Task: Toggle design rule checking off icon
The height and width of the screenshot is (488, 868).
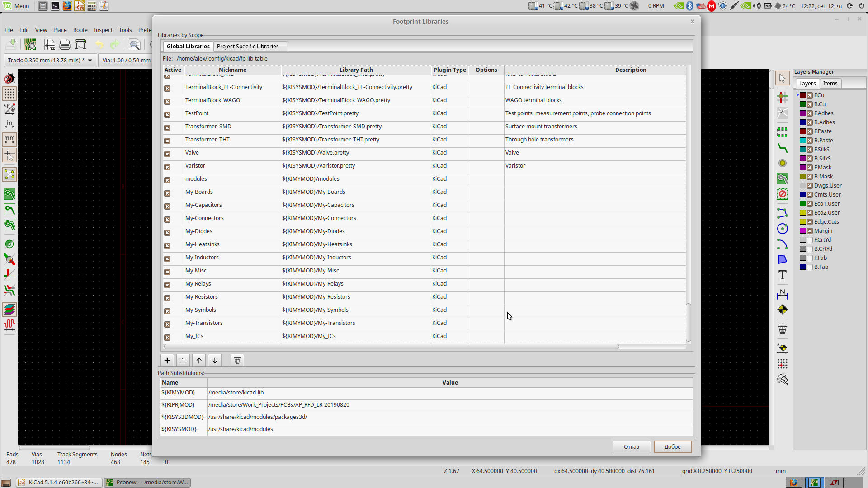Action: pos(9,79)
